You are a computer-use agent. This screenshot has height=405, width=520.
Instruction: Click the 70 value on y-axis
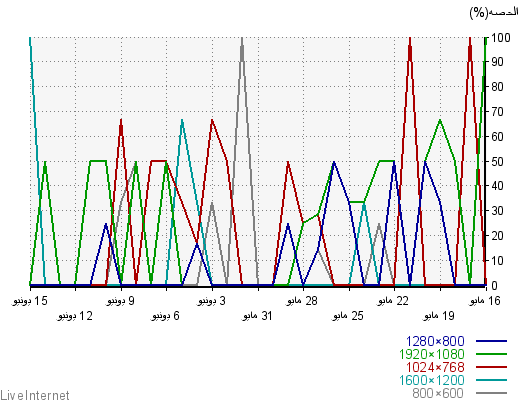(x=497, y=111)
